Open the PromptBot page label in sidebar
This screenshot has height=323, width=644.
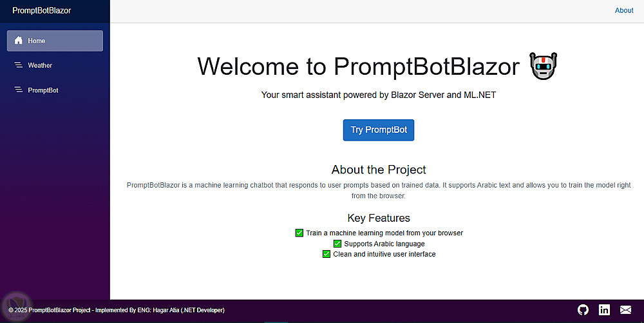[x=43, y=90]
